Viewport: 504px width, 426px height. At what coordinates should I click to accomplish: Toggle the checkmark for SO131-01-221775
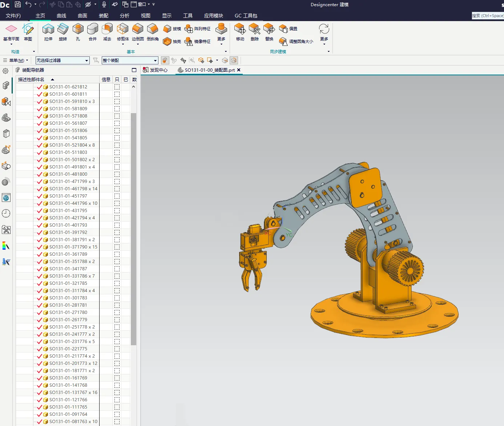point(40,349)
